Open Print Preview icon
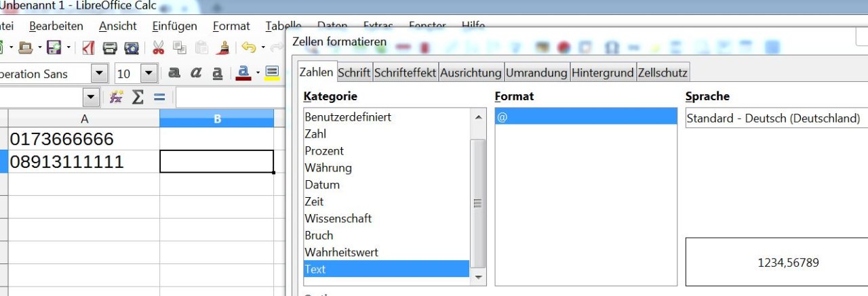 point(132,48)
